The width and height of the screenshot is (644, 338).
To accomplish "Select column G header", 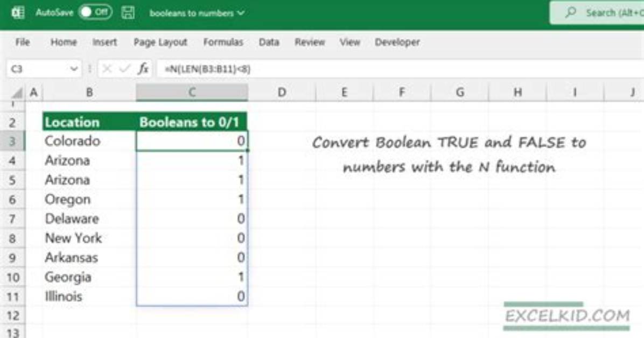I will 460,93.
